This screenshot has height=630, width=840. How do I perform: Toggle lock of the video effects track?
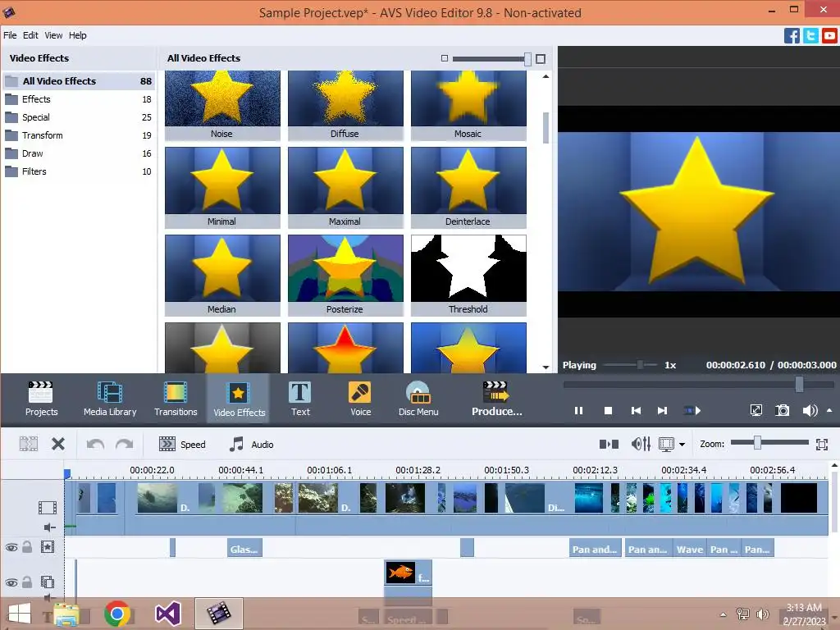(x=27, y=547)
